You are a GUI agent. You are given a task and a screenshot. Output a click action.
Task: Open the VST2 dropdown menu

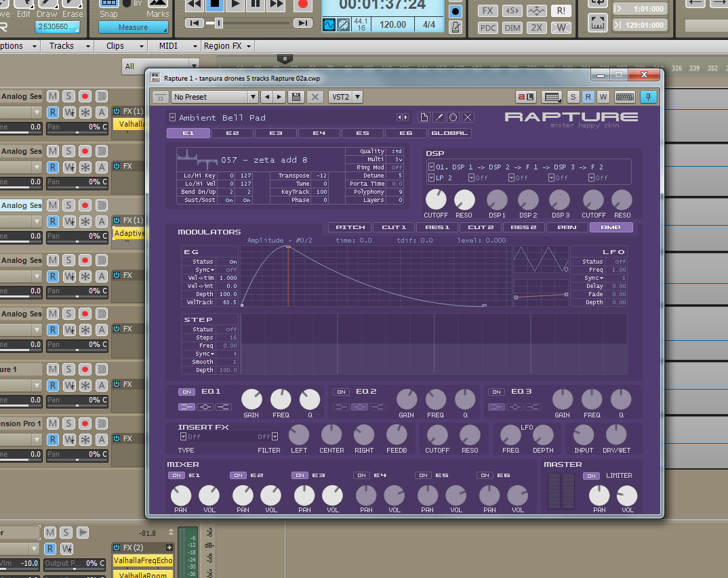point(346,97)
